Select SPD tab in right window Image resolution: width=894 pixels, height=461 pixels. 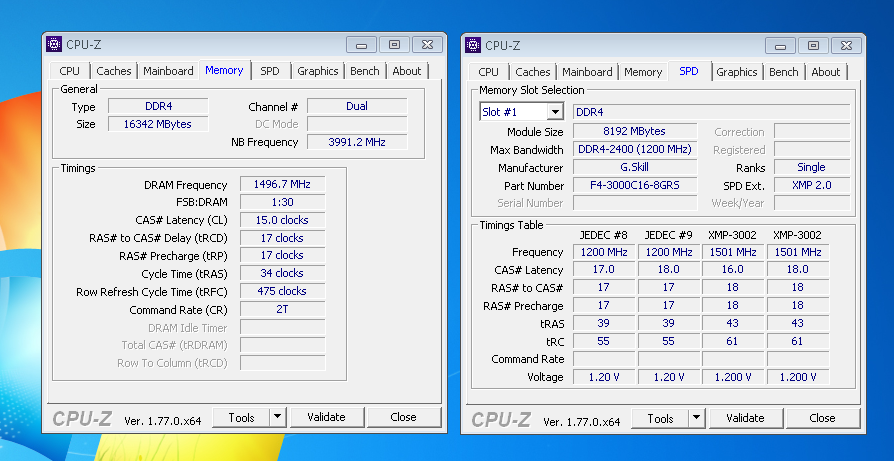tap(689, 71)
